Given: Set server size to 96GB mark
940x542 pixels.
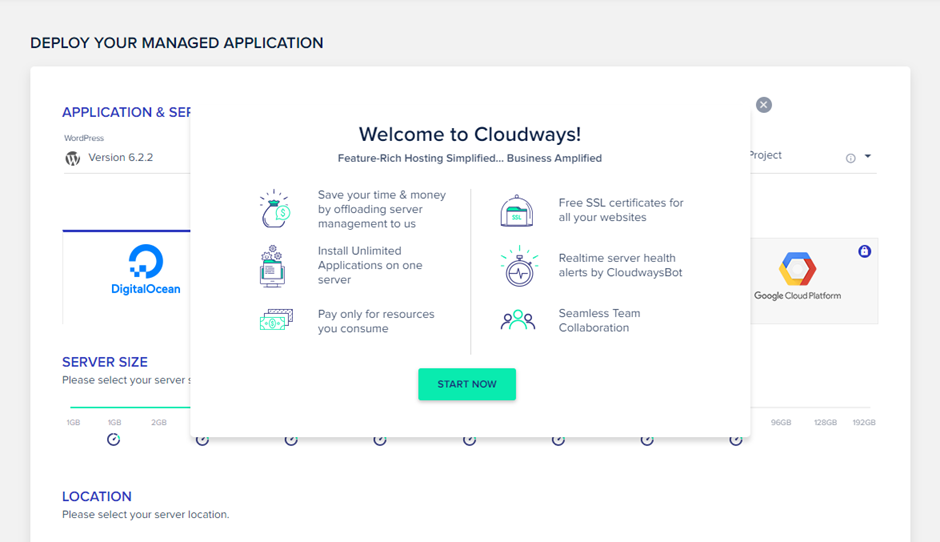Looking at the screenshot, I should 780,423.
